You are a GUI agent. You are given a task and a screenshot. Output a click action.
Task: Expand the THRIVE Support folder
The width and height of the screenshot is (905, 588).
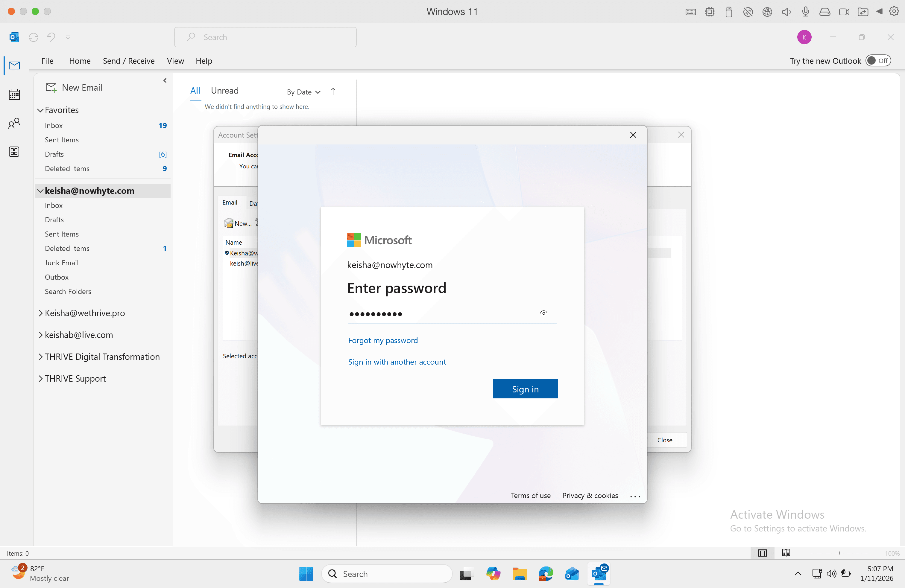click(40, 379)
